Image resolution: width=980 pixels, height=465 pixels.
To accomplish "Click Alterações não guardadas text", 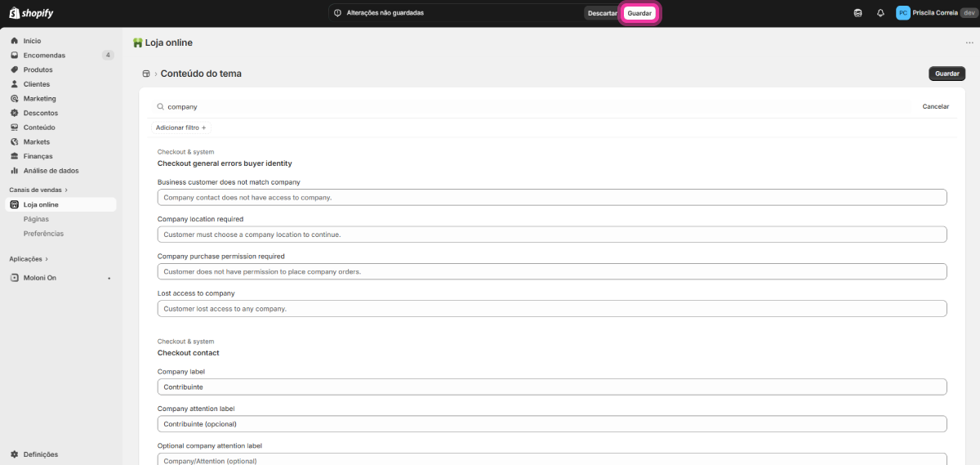I will click(x=385, y=13).
